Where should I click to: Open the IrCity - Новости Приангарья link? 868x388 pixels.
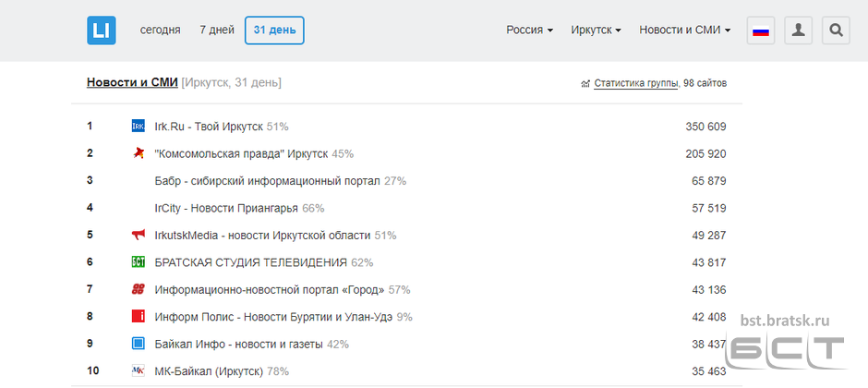tap(226, 209)
